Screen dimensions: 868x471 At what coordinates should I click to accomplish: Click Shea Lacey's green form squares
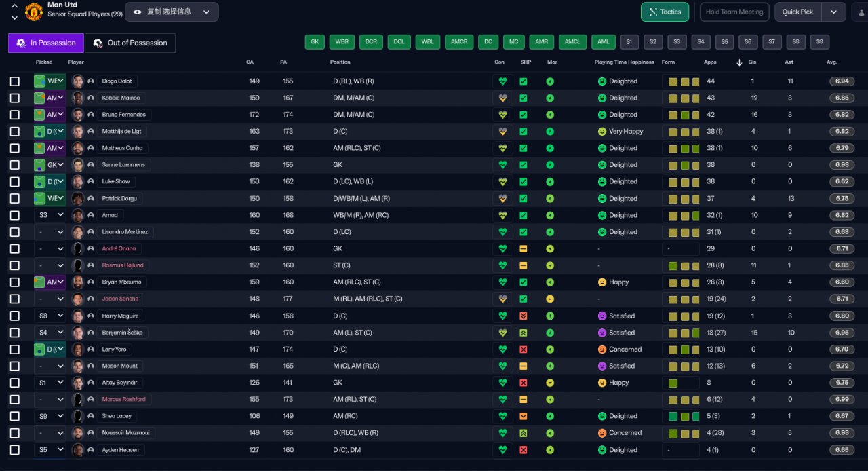[x=681, y=416]
